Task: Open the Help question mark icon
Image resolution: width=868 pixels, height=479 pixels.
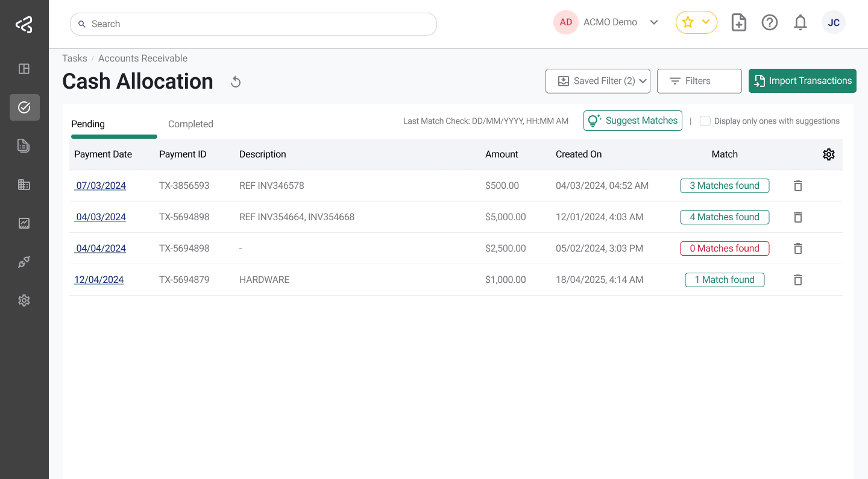Action: (770, 22)
